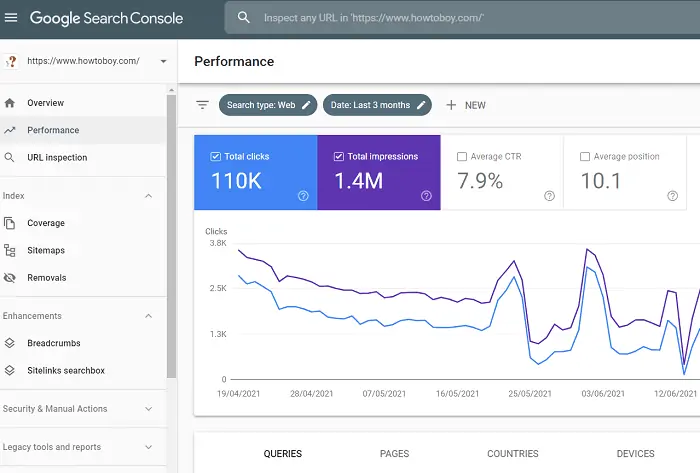The height and width of the screenshot is (473, 700).
Task: Click the Google Search Console logo
Action: [106, 18]
